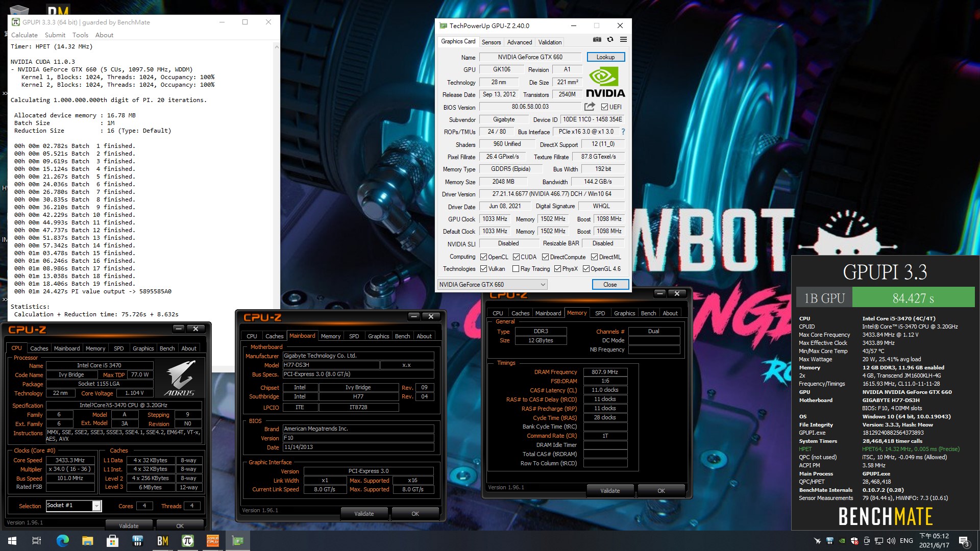The width and height of the screenshot is (980, 551).
Task: Click OK in CPU-Z Memory window
Action: coord(661,491)
